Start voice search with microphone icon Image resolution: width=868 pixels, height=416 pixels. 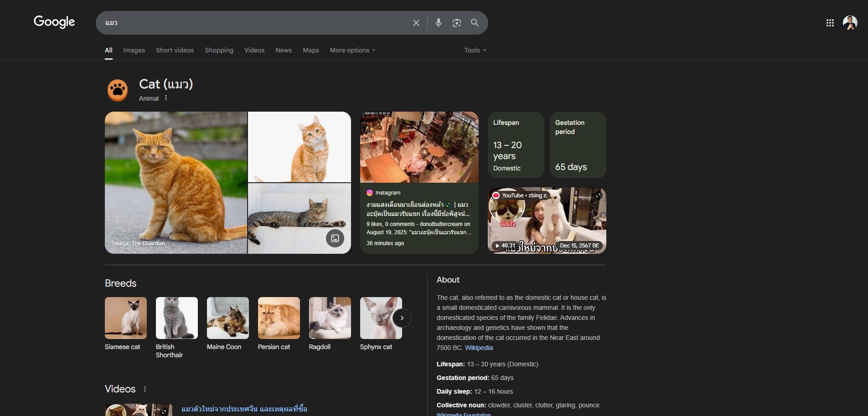click(x=438, y=23)
